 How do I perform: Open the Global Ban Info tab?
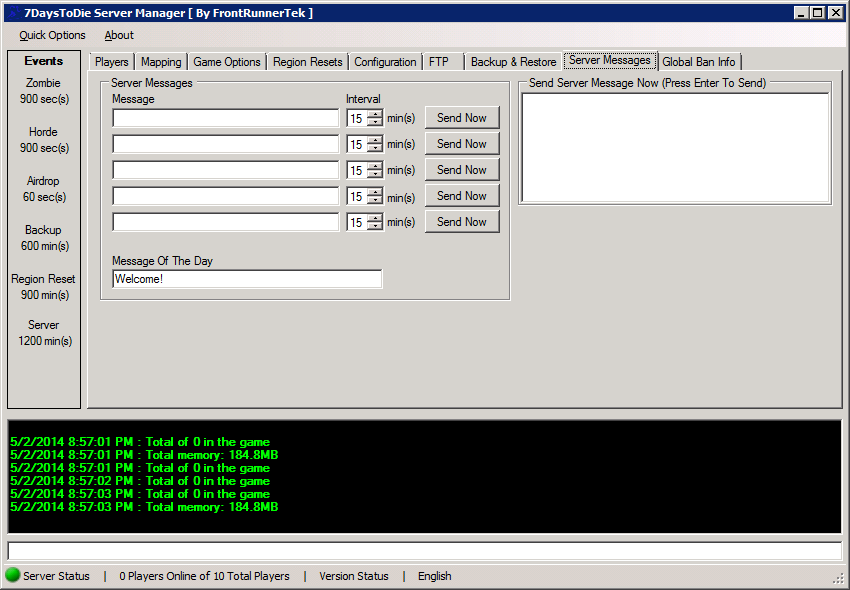[x=699, y=62]
